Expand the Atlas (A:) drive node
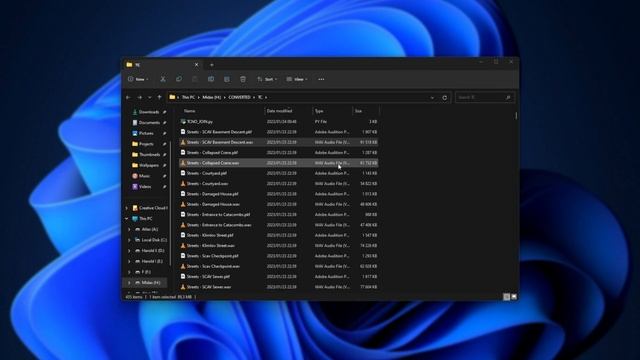This screenshot has width=640, height=360. [x=130, y=229]
